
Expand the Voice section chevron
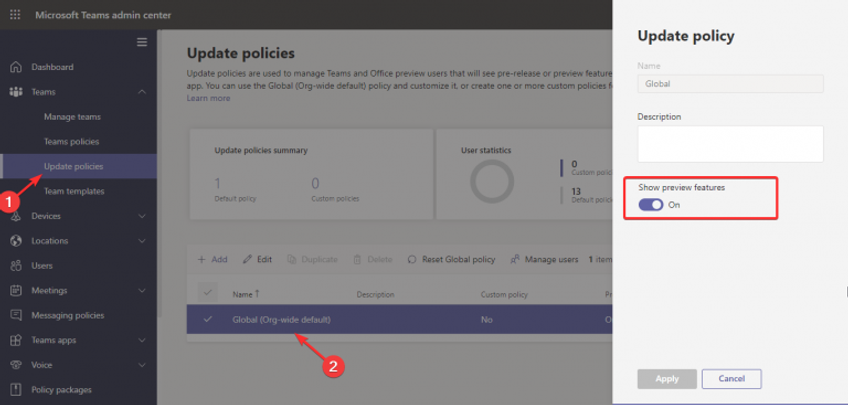coord(142,365)
